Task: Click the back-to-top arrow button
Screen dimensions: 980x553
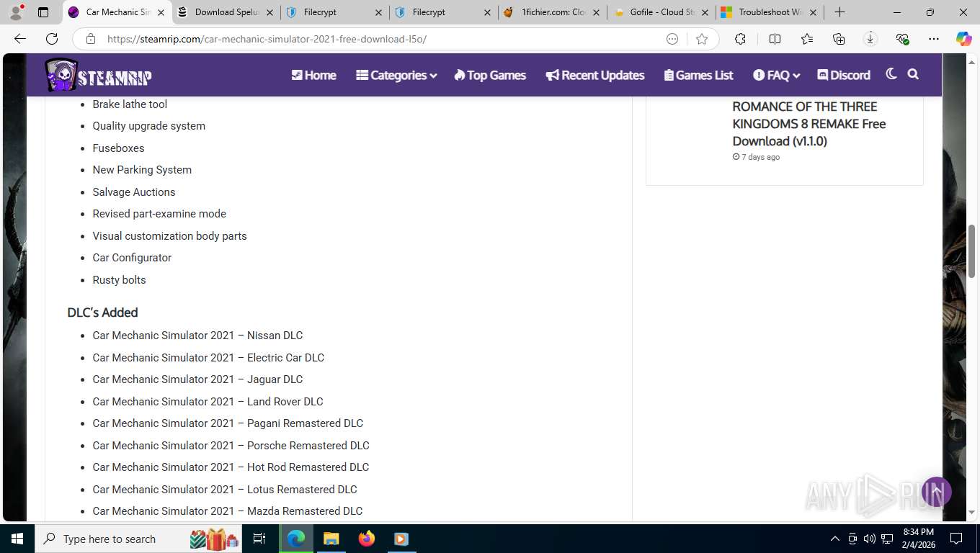Action: tap(937, 492)
